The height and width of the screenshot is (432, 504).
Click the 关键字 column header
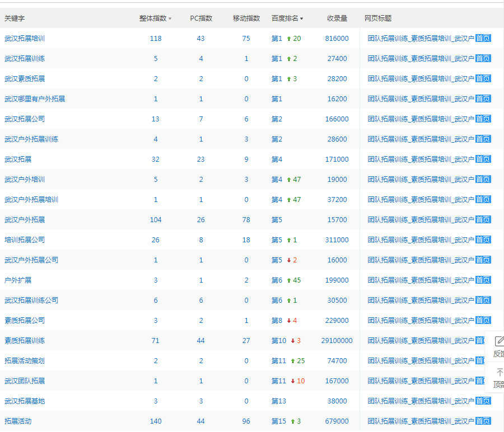click(15, 18)
